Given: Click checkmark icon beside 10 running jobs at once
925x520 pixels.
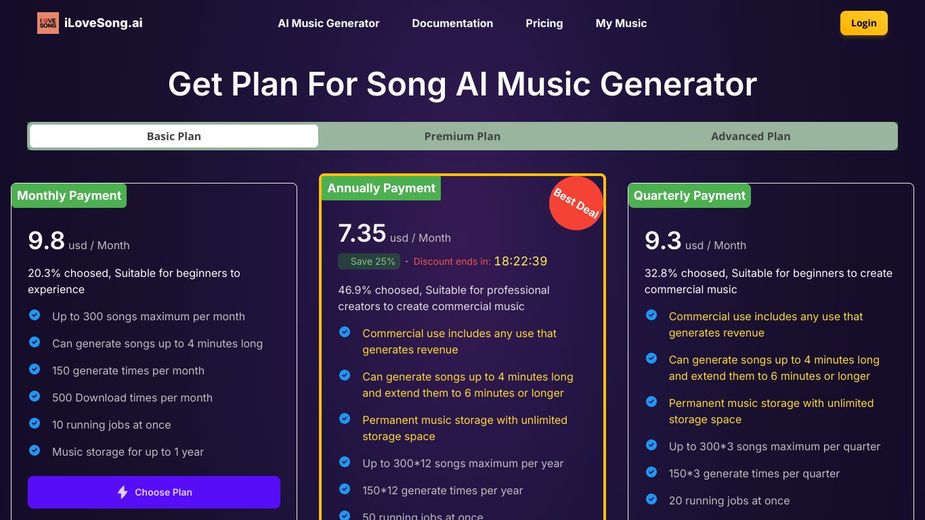Looking at the screenshot, I should tap(35, 424).
